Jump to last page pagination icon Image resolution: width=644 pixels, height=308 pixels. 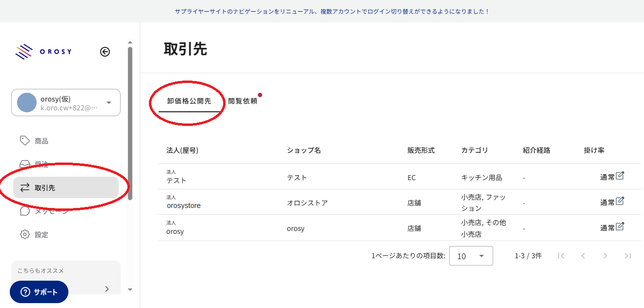(628, 255)
